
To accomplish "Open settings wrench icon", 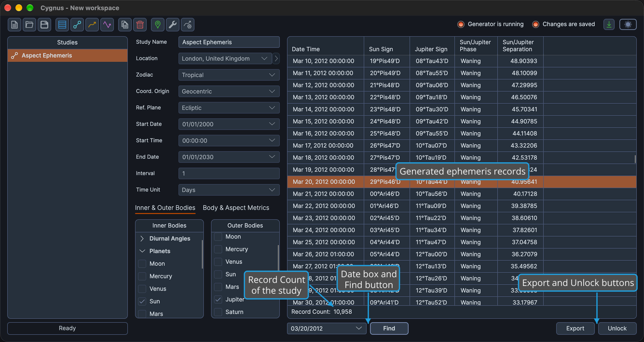I will click(173, 25).
